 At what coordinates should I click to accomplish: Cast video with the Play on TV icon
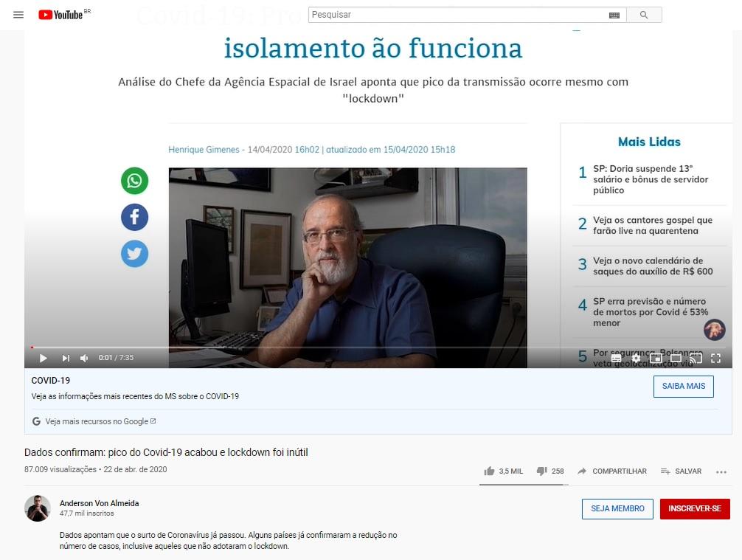[696, 359]
